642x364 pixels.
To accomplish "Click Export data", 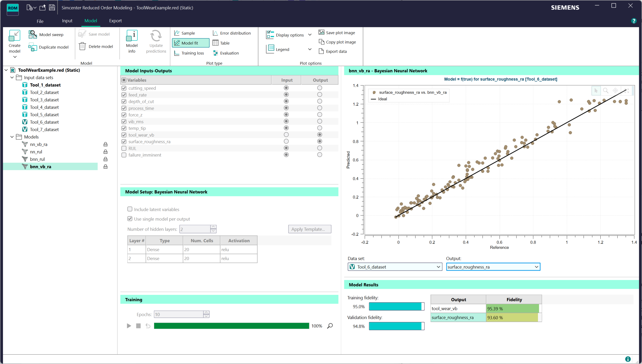I will 333,51.
